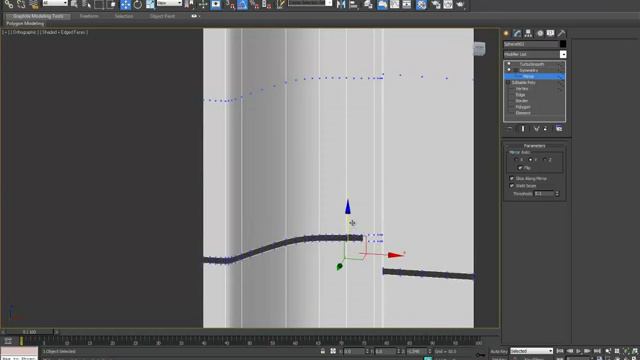The image size is (640, 360).
Task: Click the Auto Key button
Action: click(498, 351)
